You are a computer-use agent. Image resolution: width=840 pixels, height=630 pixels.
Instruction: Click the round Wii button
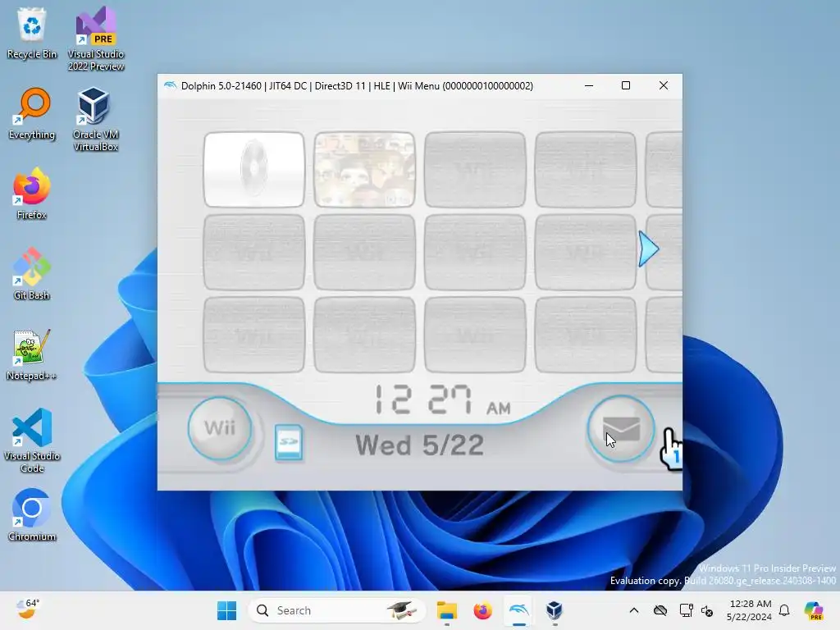[x=220, y=428]
